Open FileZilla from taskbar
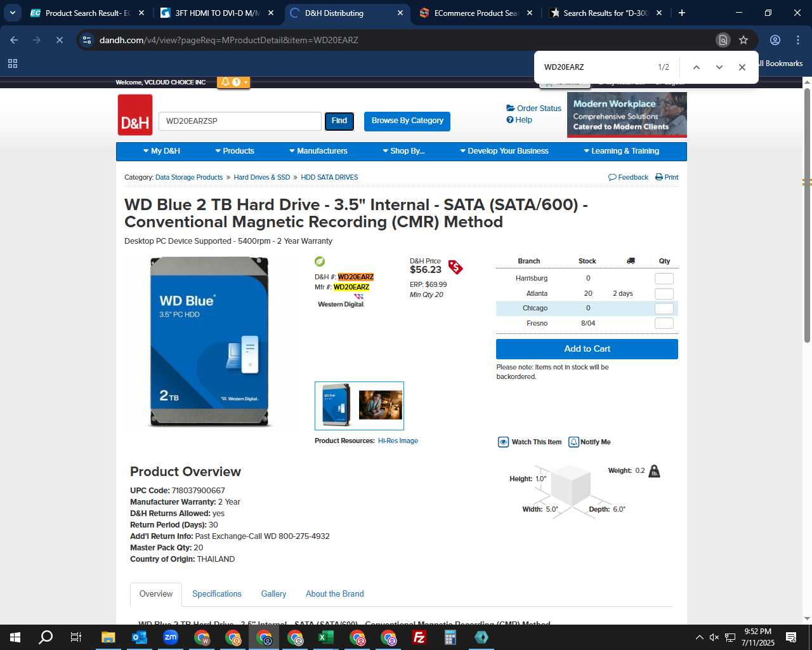The image size is (812, 650). [x=419, y=637]
